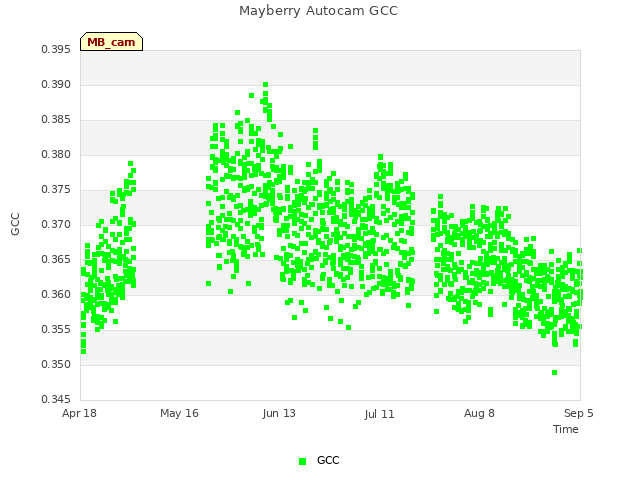Click the green GCC legend marker
This screenshot has width=640, height=480.
tap(302, 461)
